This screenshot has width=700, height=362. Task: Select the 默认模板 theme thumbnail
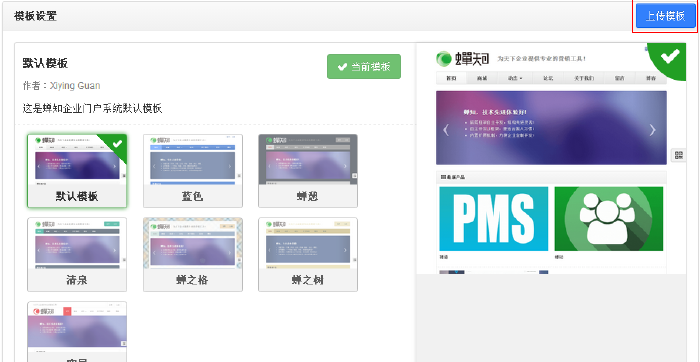coord(77,171)
